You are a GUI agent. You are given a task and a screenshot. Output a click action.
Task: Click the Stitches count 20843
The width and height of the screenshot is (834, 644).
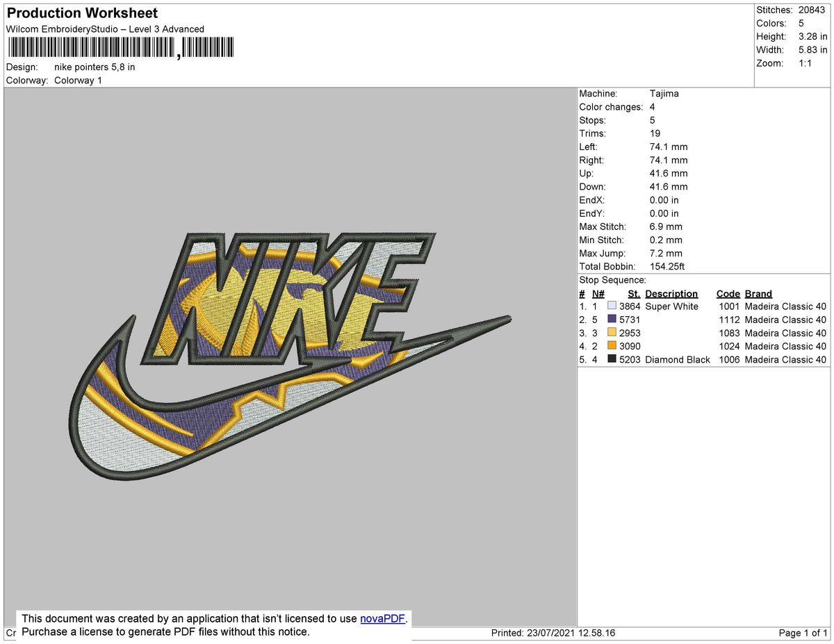(813, 10)
